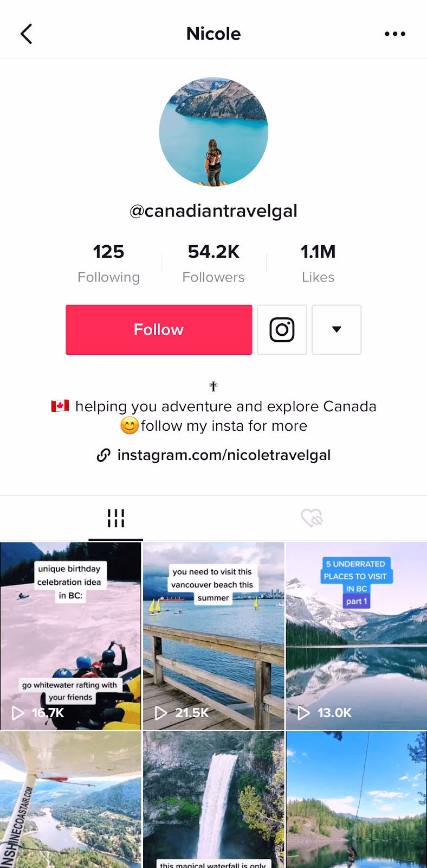
Task: Open the 125 Following list
Action: coord(108,264)
